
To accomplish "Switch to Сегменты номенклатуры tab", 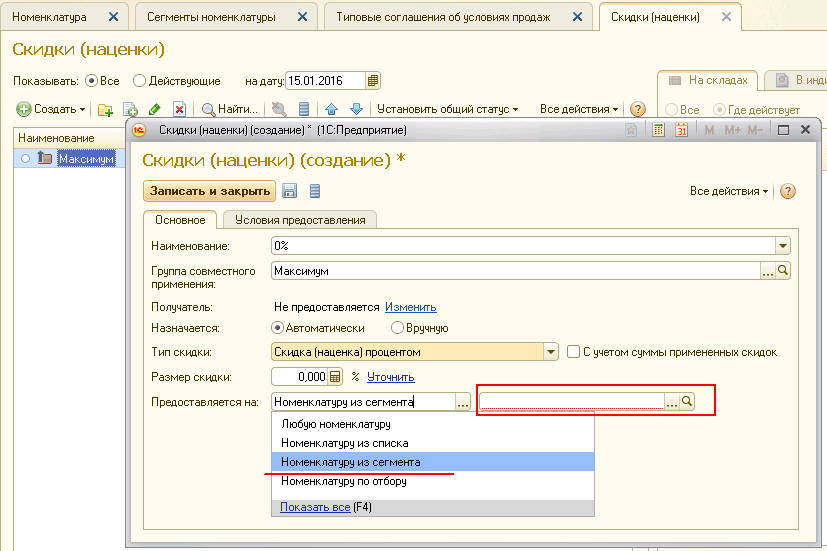I will pos(211,17).
